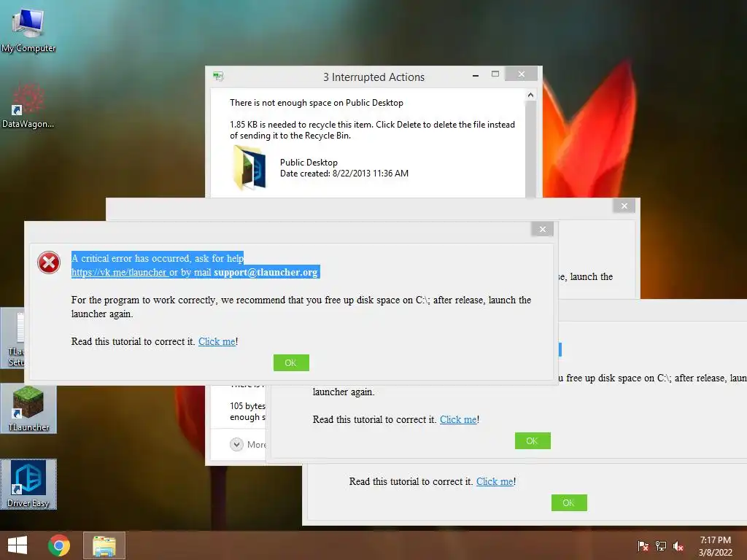Click OK in the front error dialog
Image resolution: width=747 pixels, height=560 pixels.
(x=291, y=363)
